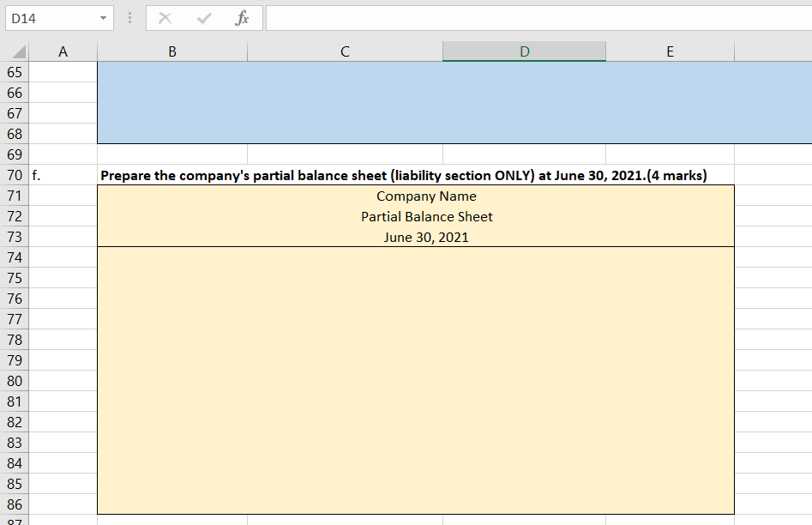Screen dimensions: 812x525
Task: Select column E header
Action: click(x=671, y=51)
